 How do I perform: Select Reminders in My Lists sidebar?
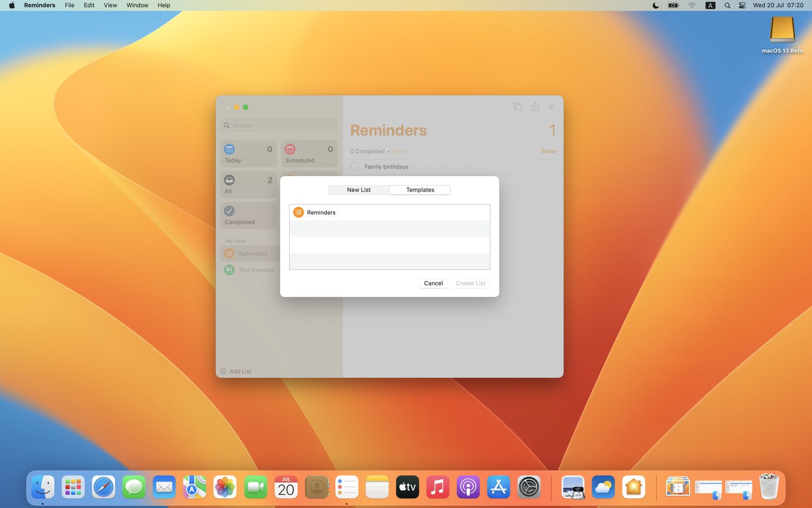click(x=250, y=253)
